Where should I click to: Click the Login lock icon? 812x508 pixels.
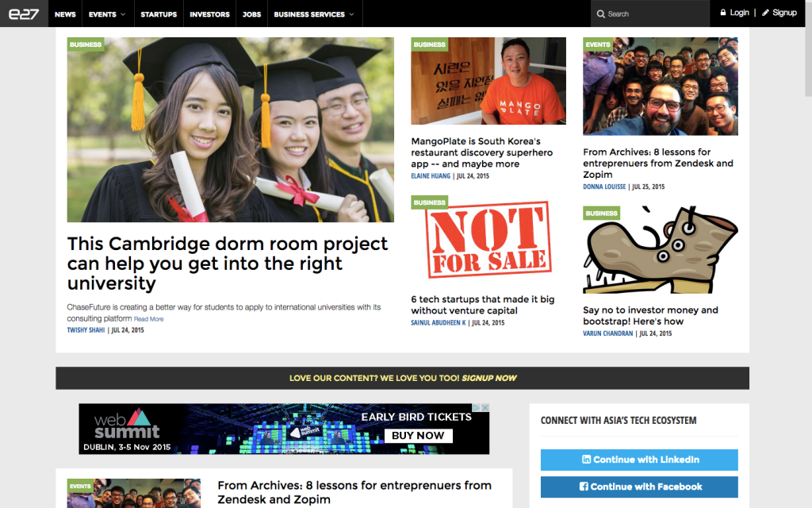click(x=723, y=13)
